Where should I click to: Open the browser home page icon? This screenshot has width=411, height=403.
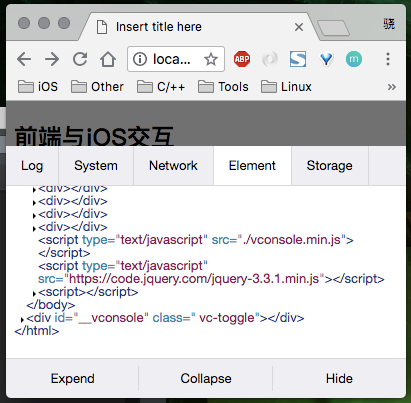click(108, 59)
